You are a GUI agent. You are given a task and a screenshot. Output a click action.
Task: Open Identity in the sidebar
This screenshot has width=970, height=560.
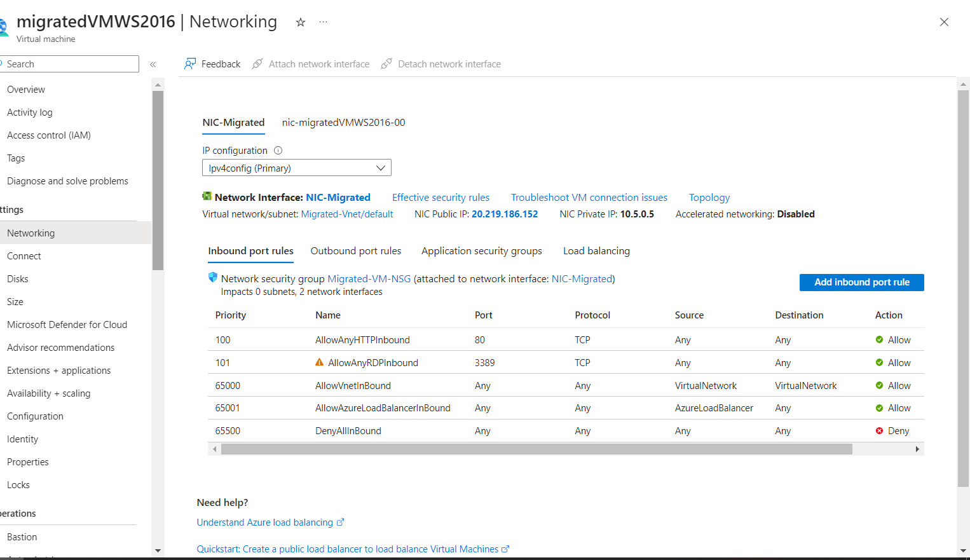click(22, 439)
